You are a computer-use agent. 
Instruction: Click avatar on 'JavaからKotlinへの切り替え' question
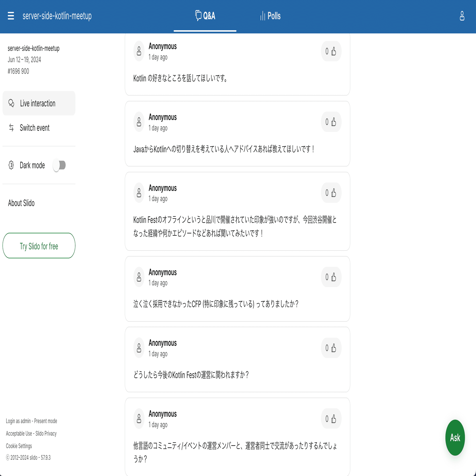[139, 122]
